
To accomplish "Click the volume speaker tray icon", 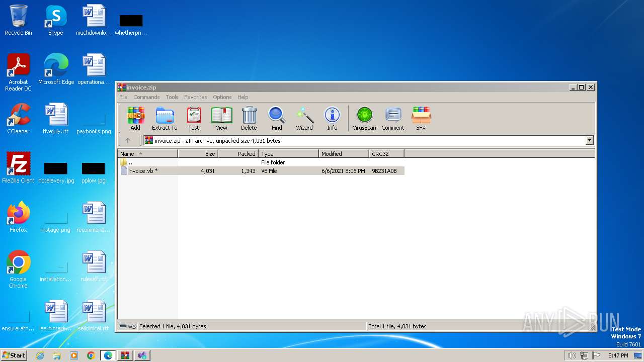I will (x=572, y=355).
